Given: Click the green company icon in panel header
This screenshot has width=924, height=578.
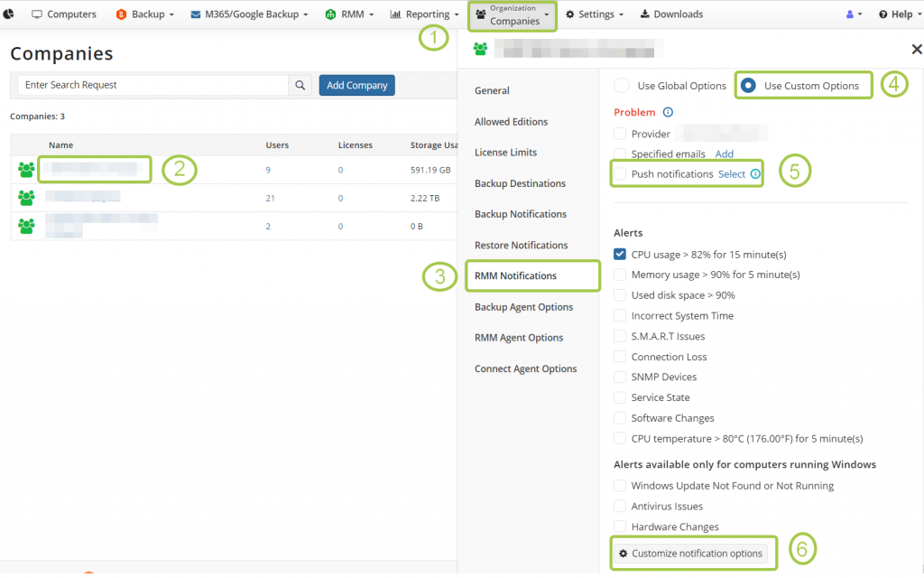Looking at the screenshot, I should point(480,49).
